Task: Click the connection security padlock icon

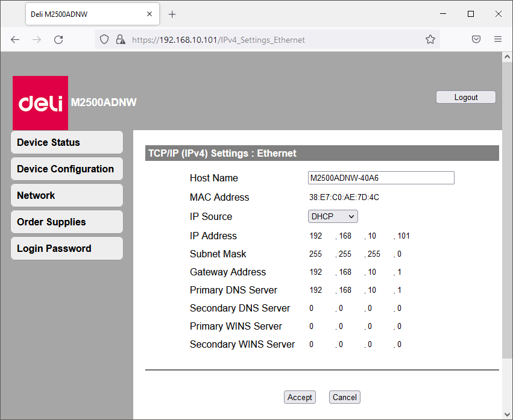Action: coord(120,40)
